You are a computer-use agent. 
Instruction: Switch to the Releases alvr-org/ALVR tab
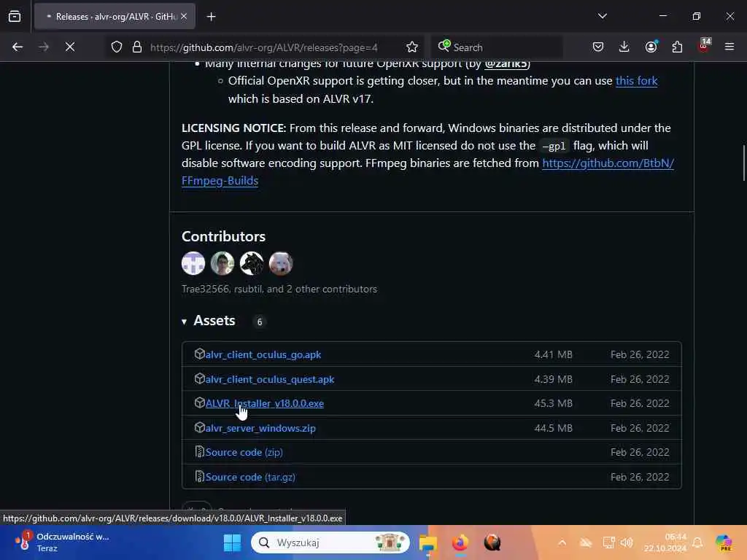[115, 17]
